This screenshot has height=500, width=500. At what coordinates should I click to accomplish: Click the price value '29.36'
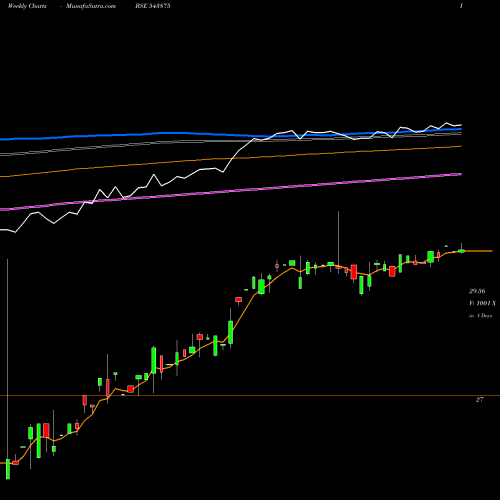click(x=477, y=291)
